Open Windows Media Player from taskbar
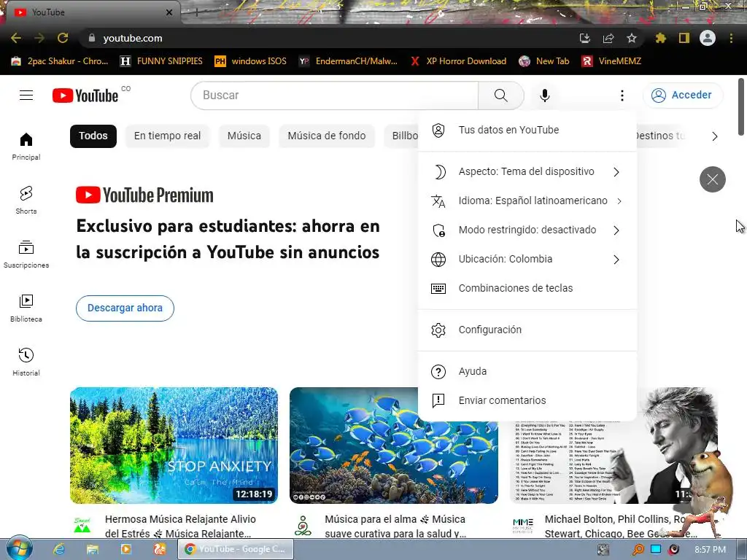 pyautogui.click(x=125, y=549)
